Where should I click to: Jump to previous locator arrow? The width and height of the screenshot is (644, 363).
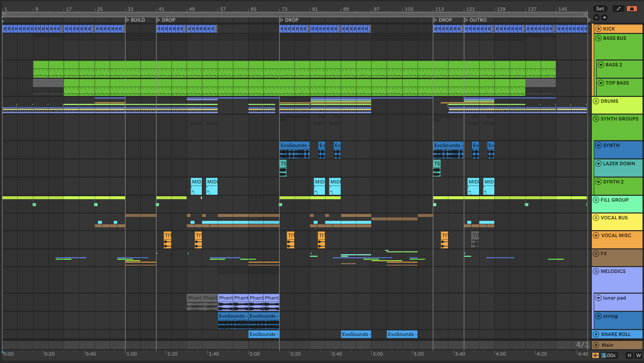[596, 17]
